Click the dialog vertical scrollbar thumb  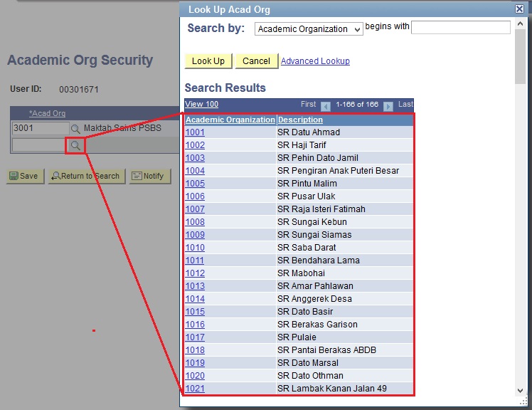pyautogui.click(x=520, y=56)
